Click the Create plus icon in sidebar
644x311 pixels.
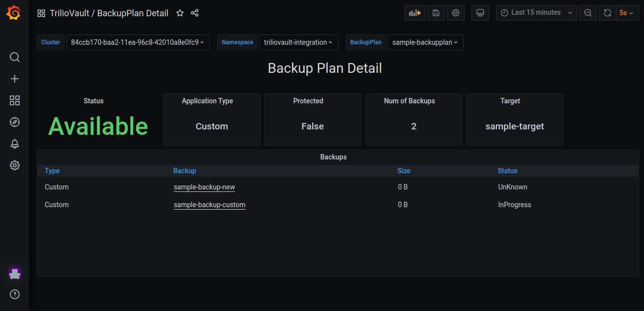[x=15, y=79]
